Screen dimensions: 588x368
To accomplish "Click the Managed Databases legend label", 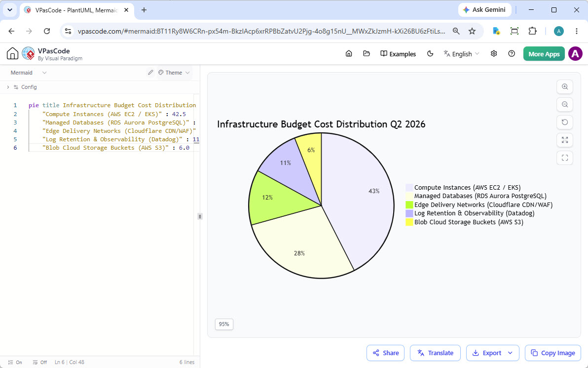I will [480, 196].
